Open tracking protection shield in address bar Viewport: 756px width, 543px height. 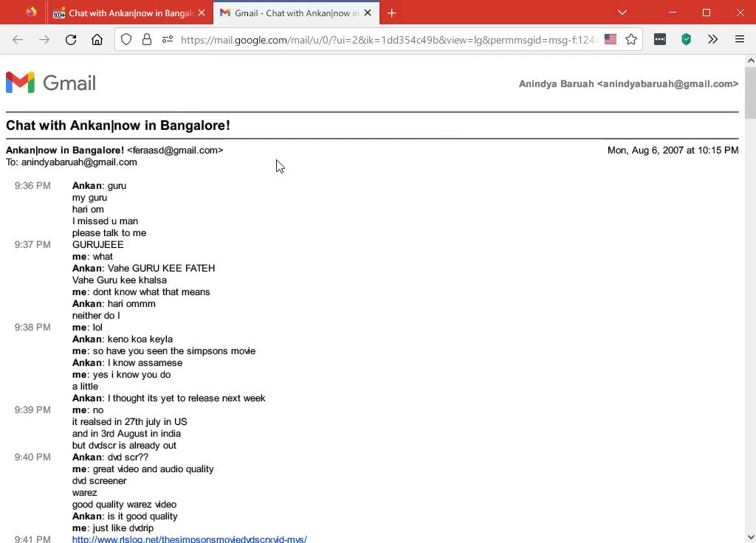(x=126, y=40)
